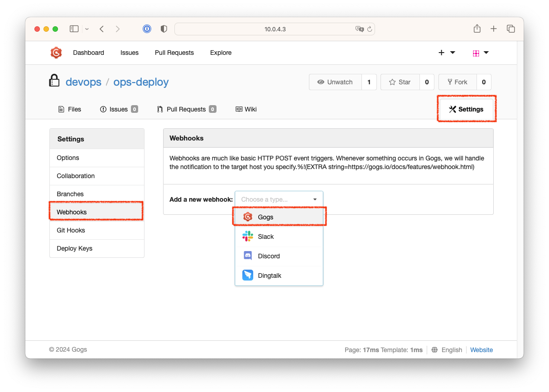Collapse the Choose a type dropdown
The image size is (549, 392).
(x=279, y=199)
